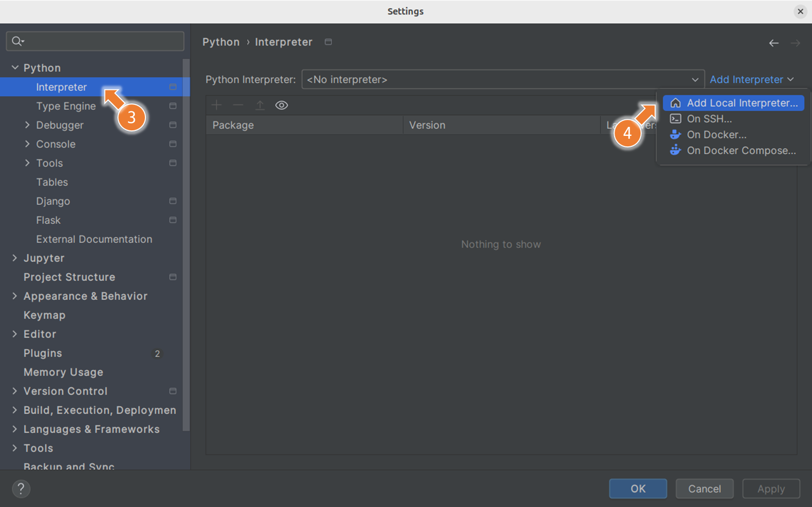Click the install package plus icon
The image size is (812, 507).
pyautogui.click(x=217, y=105)
